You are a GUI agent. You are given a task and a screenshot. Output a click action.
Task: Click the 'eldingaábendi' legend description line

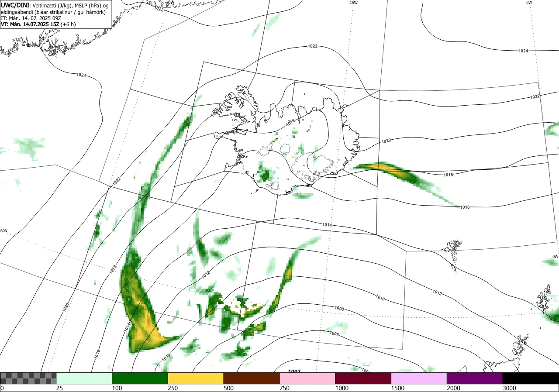click(x=53, y=12)
